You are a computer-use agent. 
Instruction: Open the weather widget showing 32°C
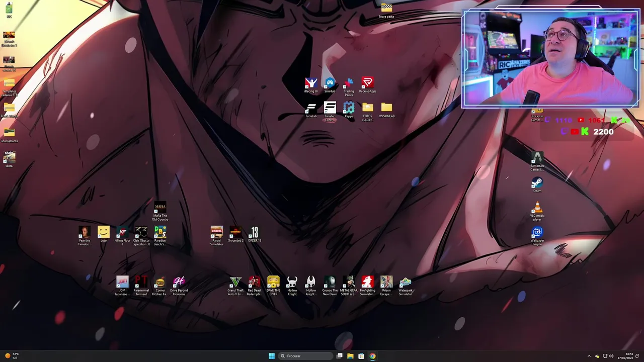point(12,356)
